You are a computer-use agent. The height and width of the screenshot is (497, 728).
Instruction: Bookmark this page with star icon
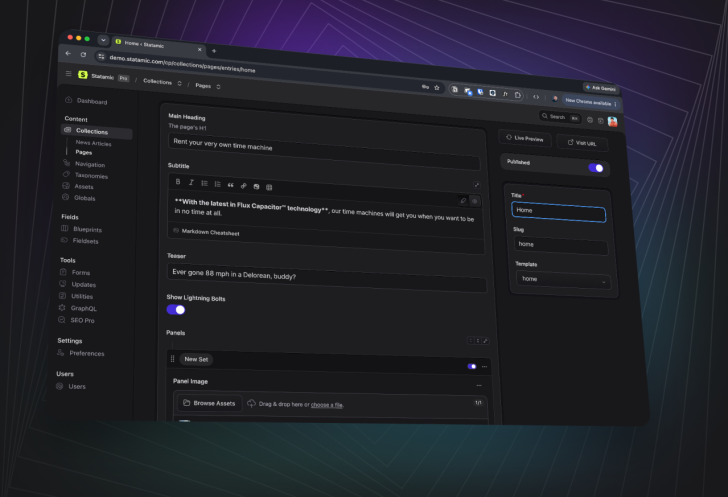click(x=436, y=87)
